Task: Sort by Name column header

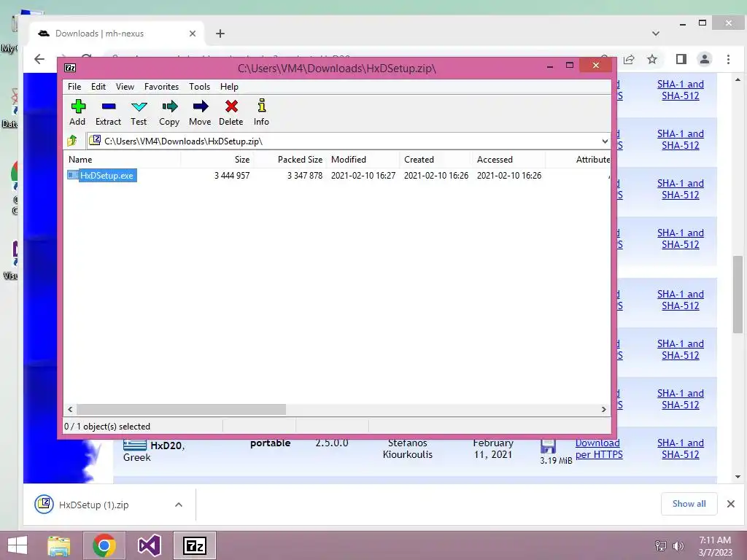Action: coord(122,160)
